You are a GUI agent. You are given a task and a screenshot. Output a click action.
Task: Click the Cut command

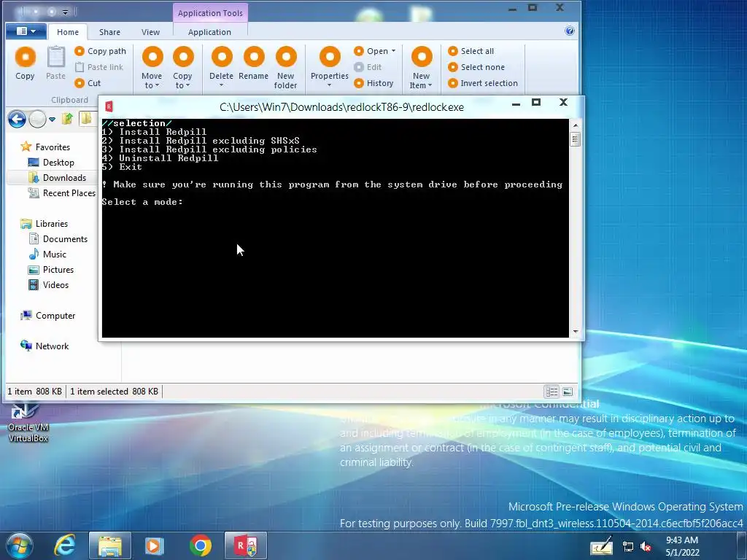pyautogui.click(x=88, y=83)
